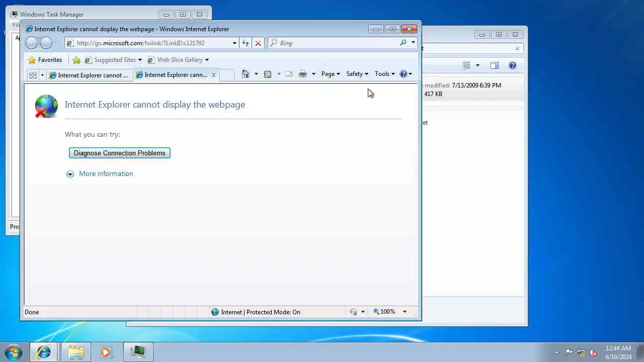This screenshot has height=362, width=644.
Task: Click Action Center flag tray icon
Action: pos(569,352)
